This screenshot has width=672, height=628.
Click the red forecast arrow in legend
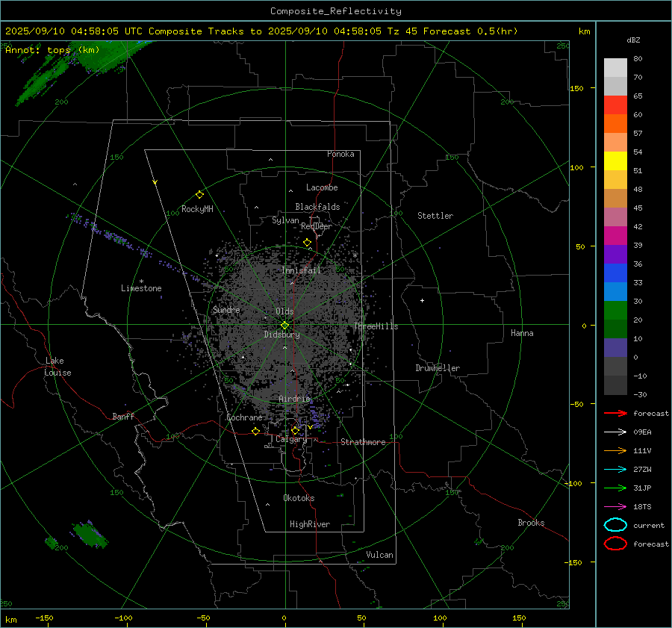click(615, 413)
